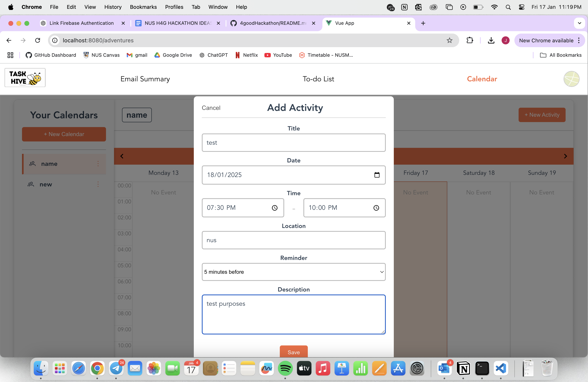Click into the Title input field
The image size is (588, 382).
click(x=294, y=143)
